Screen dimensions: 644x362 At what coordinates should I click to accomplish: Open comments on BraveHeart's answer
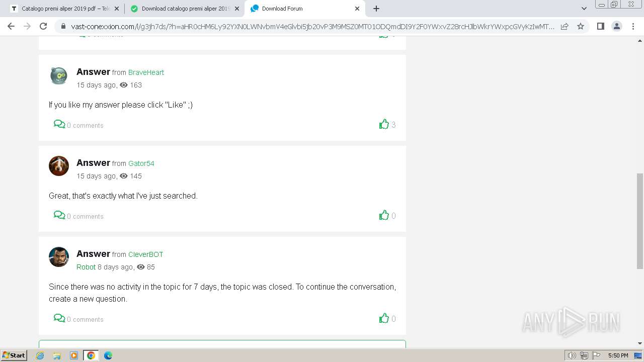point(78,125)
